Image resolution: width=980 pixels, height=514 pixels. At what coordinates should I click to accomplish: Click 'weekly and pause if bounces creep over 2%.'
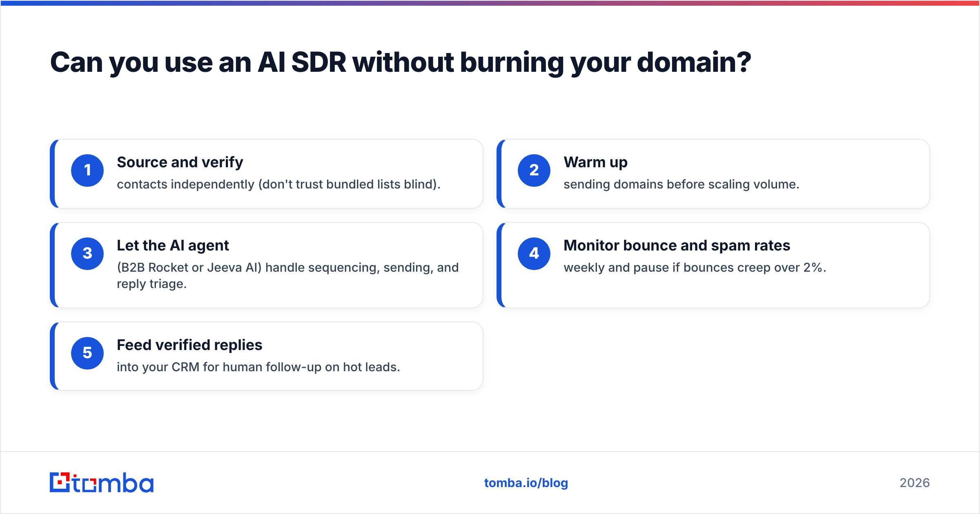(x=695, y=268)
